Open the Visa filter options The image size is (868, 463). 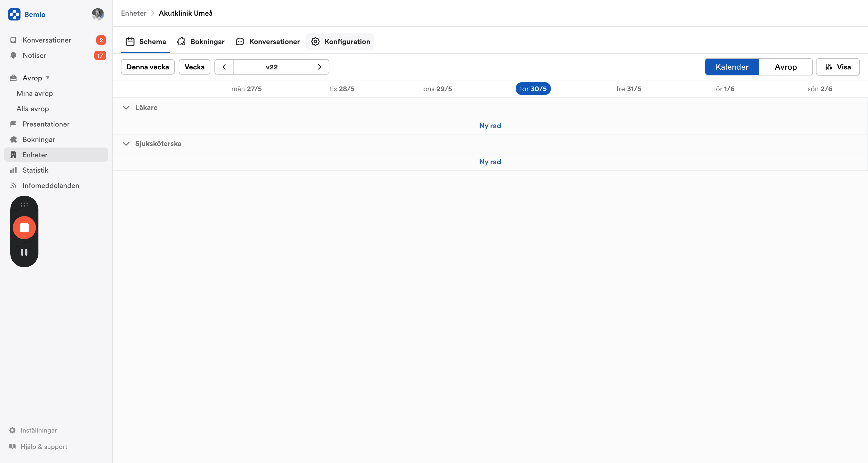pyautogui.click(x=838, y=67)
